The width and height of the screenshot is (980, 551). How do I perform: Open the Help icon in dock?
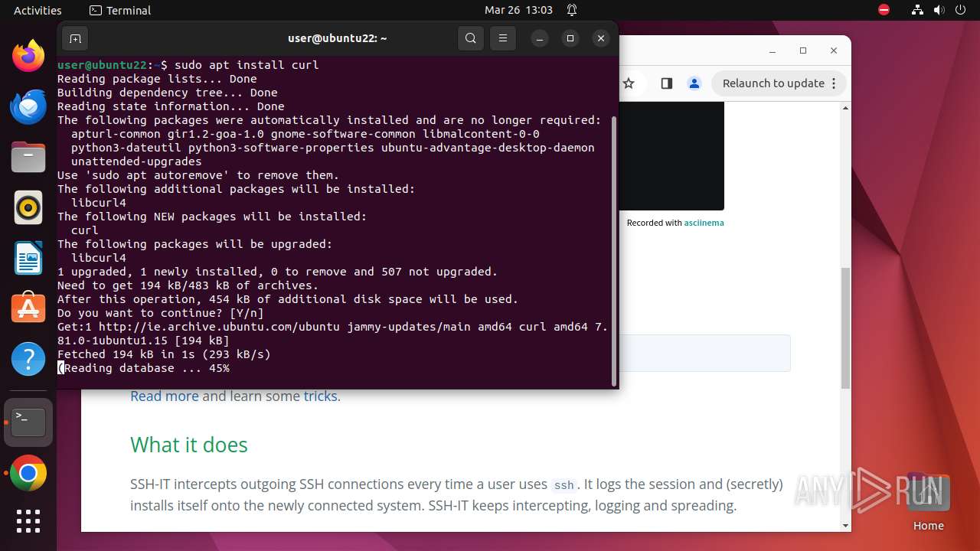click(28, 359)
